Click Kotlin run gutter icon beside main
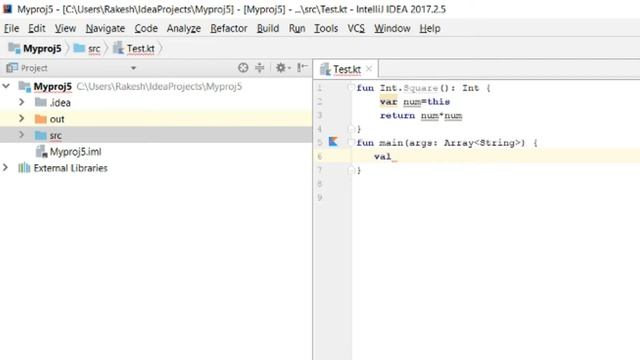 (x=333, y=142)
